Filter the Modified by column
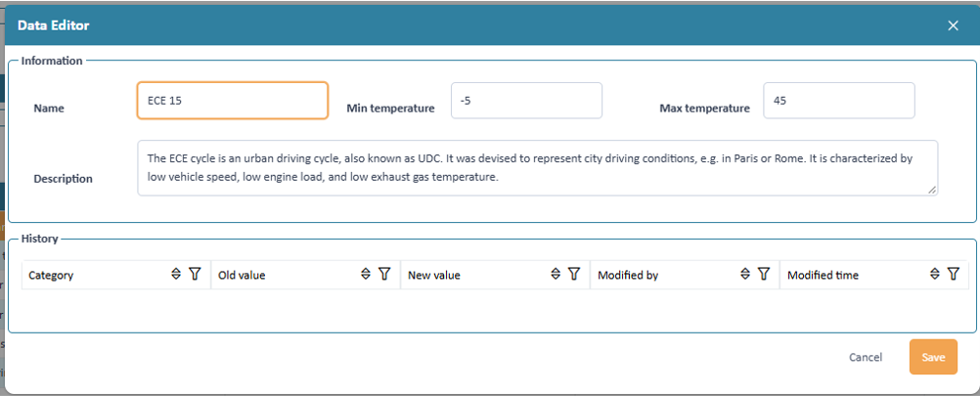 click(x=763, y=274)
